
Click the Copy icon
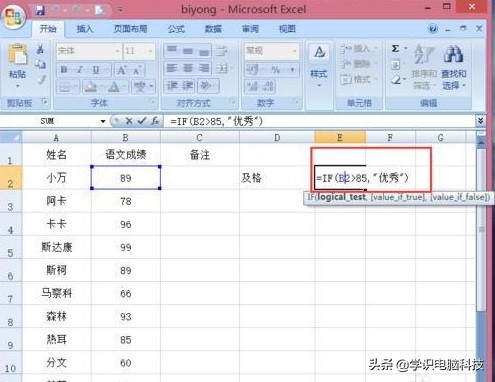coord(41,65)
